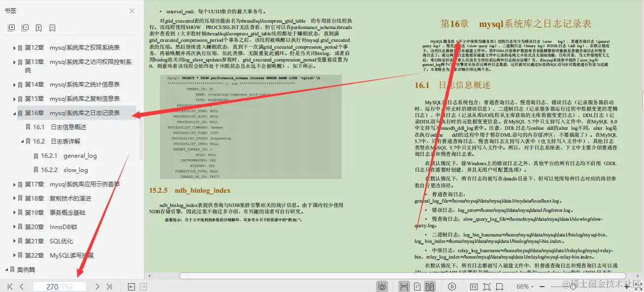Viewport: 644px width, 292px height.
Task: Toggle eye-protection reading mode
Action: click(383, 286)
